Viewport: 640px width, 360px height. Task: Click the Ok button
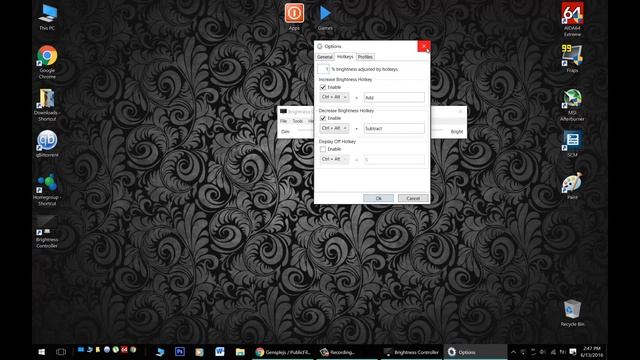(378, 198)
